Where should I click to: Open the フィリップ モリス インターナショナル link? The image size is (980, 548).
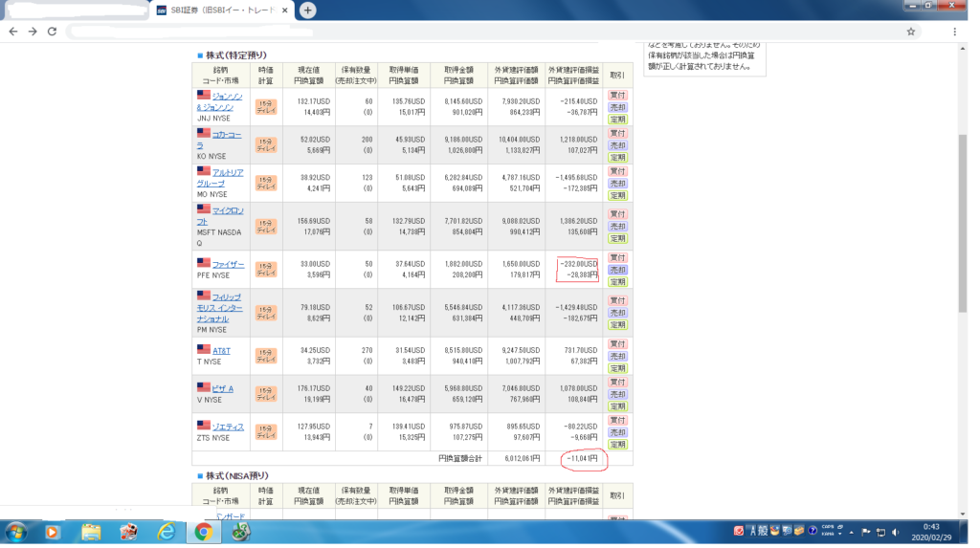[220, 307]
